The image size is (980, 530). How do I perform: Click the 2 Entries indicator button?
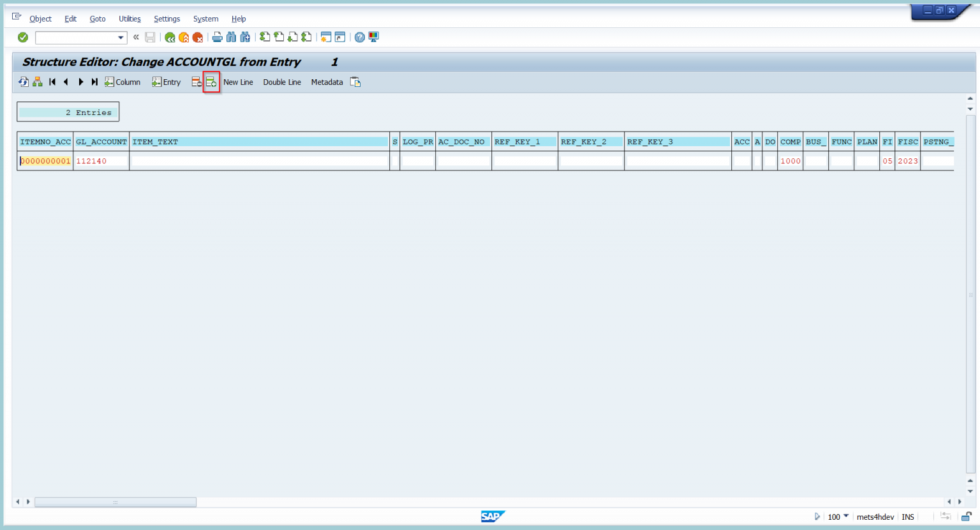pyautogui.click(x=68, y=111)
